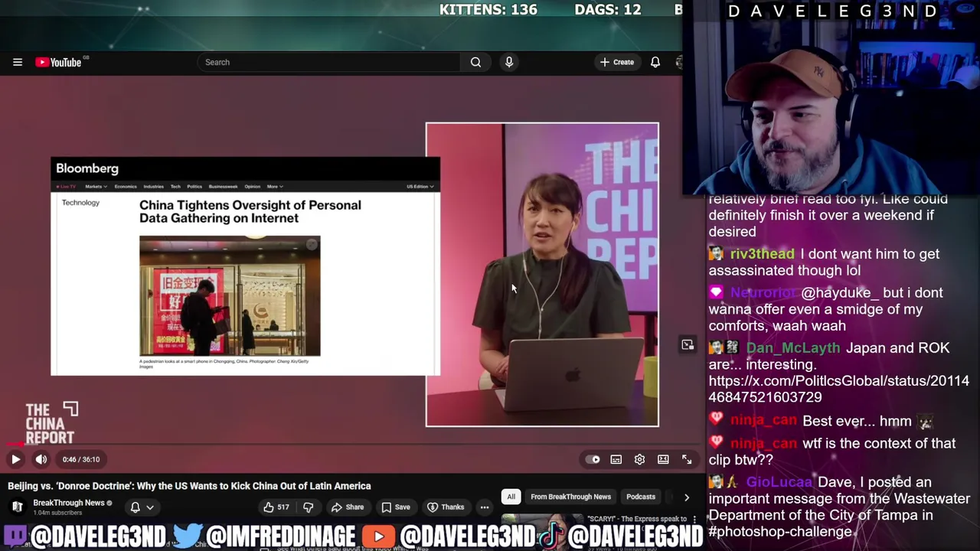Share the video
The width and height of the screenshot is (980, 551).
click(x=347, y=507)
